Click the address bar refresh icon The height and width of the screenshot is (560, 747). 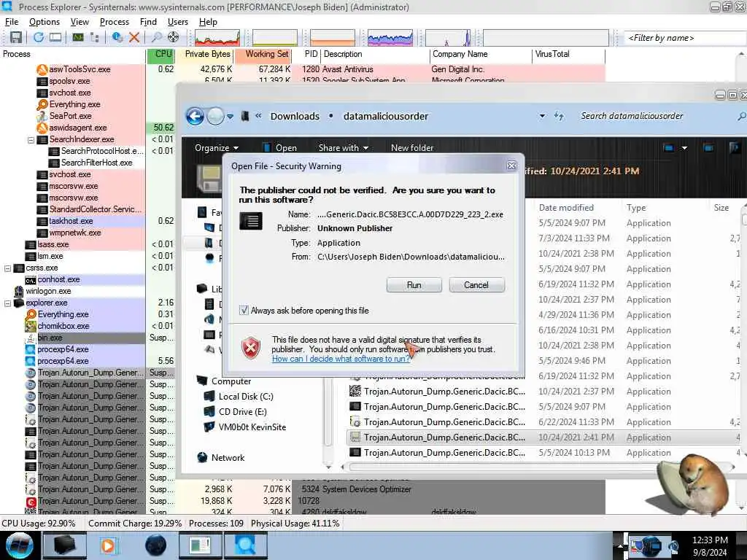click(559, 116)
